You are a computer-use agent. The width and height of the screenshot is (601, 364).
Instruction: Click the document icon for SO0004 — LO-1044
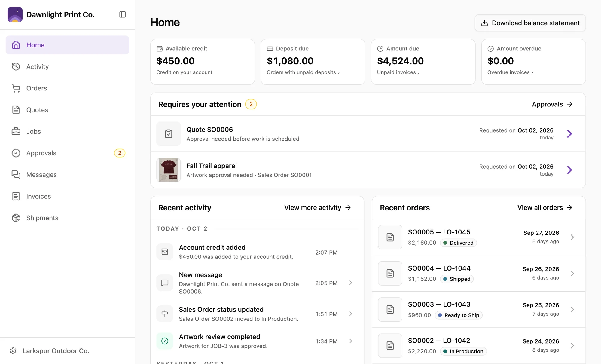coord(390,273)
